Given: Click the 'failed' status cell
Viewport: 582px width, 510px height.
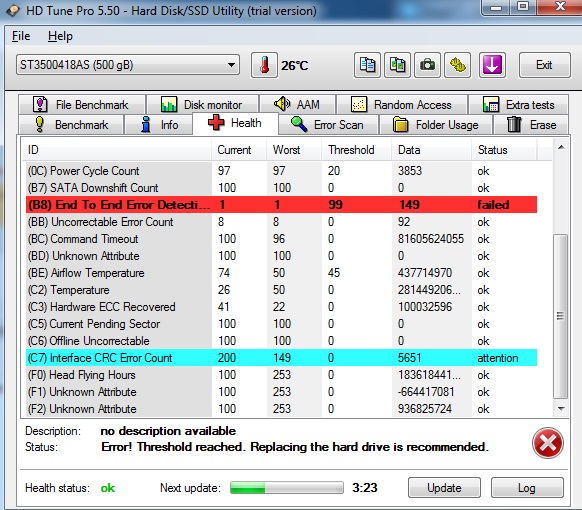Looking at the screenshot, I should [x=493, y=205].
